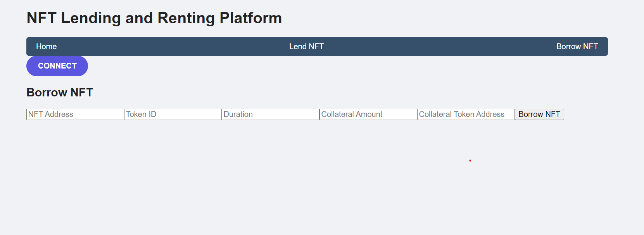
Task: Select Borrow NFT in the navigation bar
Action: pos(577,46)
